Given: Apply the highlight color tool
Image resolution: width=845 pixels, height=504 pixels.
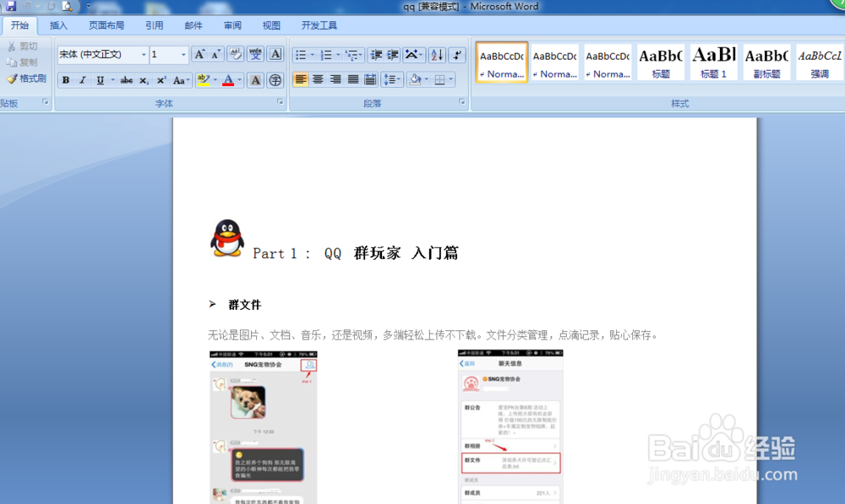Looking at the screenshot, I should coord(205,79).
